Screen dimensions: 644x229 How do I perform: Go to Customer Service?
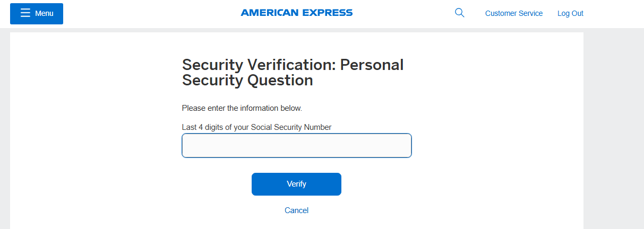tap(513, 14)
